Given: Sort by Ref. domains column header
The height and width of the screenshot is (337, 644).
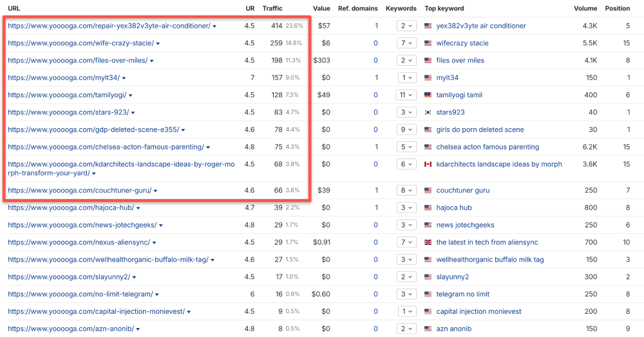Looking at the screenshot, I should pyautogui.click(x=357, y=8).
